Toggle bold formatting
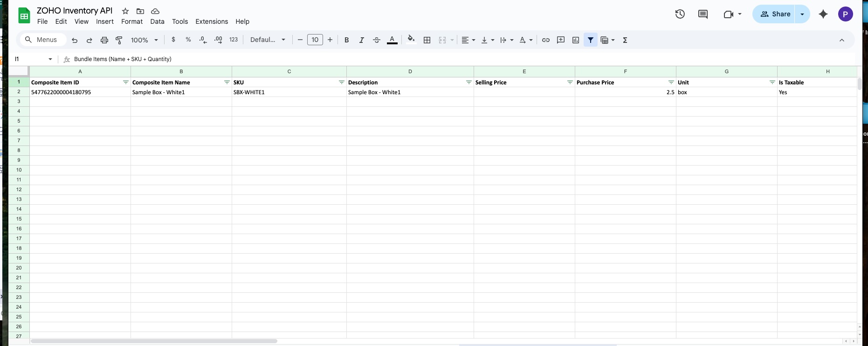This screenshot has width=868, height=346. 346,40
